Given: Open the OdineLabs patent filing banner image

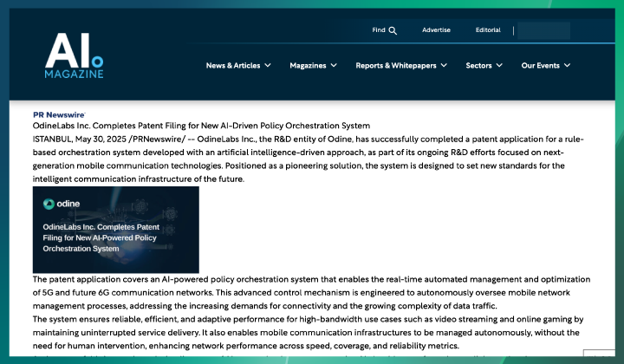Looking at the screenshot, I should (116, 230).
